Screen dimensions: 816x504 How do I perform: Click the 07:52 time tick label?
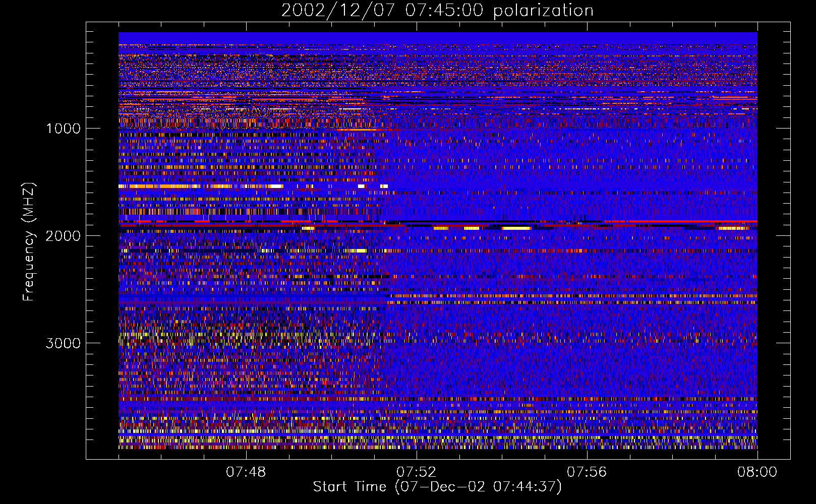click(x=417, y=472)
